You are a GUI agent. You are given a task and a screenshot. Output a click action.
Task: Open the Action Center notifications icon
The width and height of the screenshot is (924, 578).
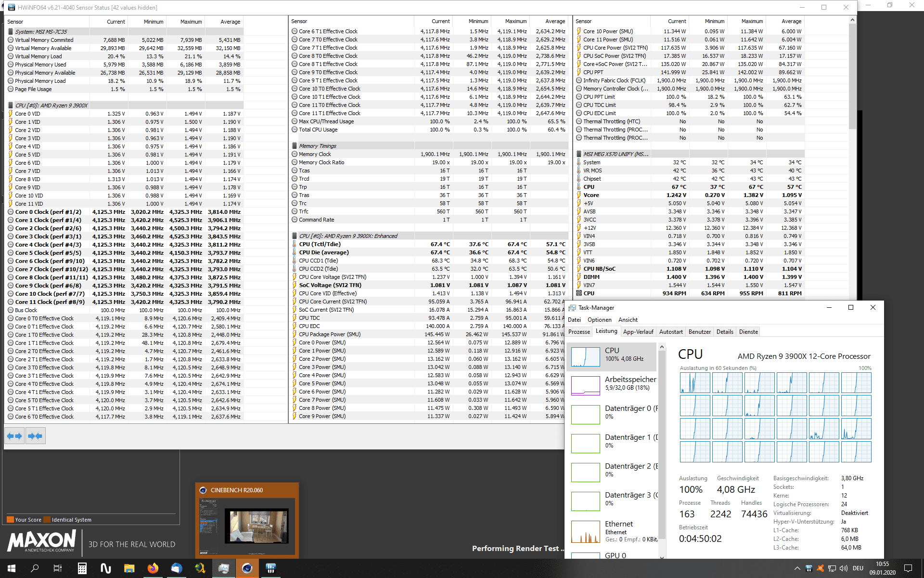tap(908, 568)
